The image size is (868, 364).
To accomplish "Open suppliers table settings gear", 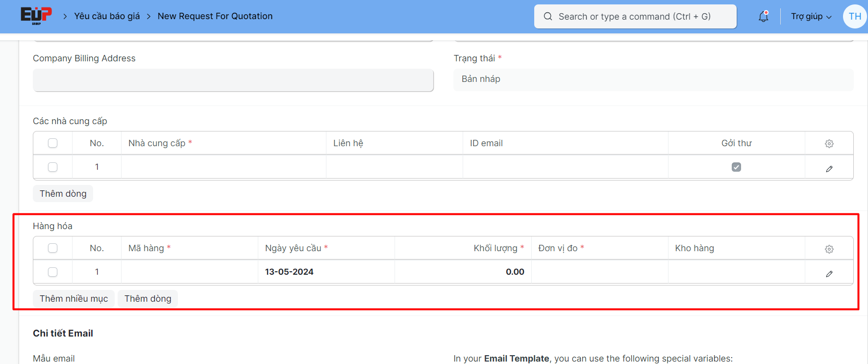I will point(829,144).
